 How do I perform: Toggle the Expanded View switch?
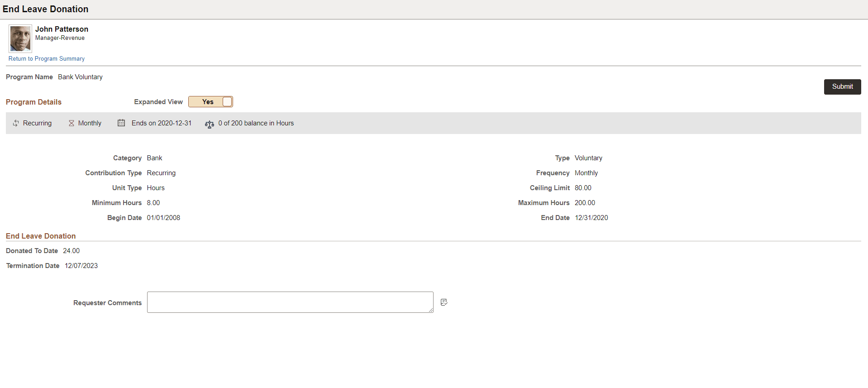click(210, 102)
